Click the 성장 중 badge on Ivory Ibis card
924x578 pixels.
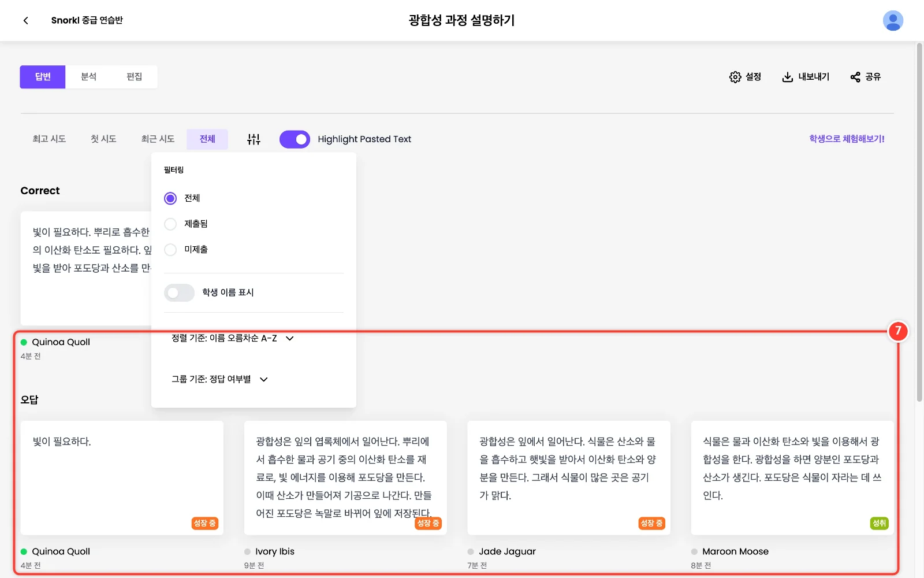428,523
